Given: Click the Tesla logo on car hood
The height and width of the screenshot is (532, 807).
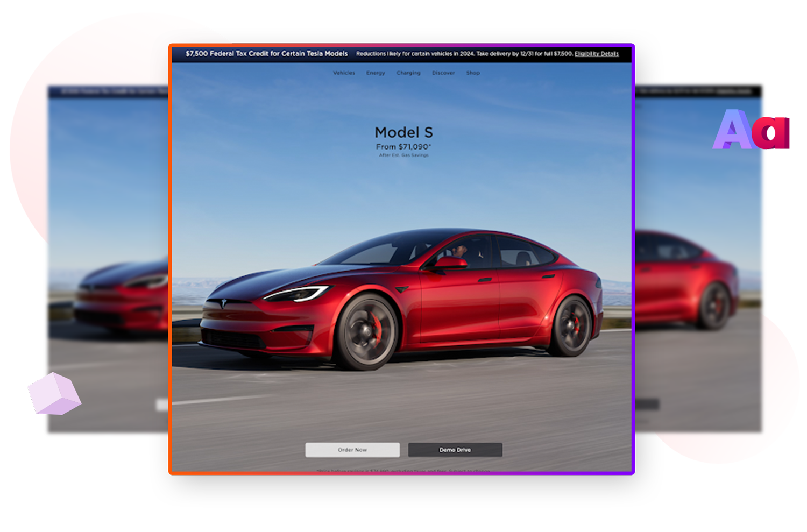Looking at the screenshot, I should pos(224,303).
